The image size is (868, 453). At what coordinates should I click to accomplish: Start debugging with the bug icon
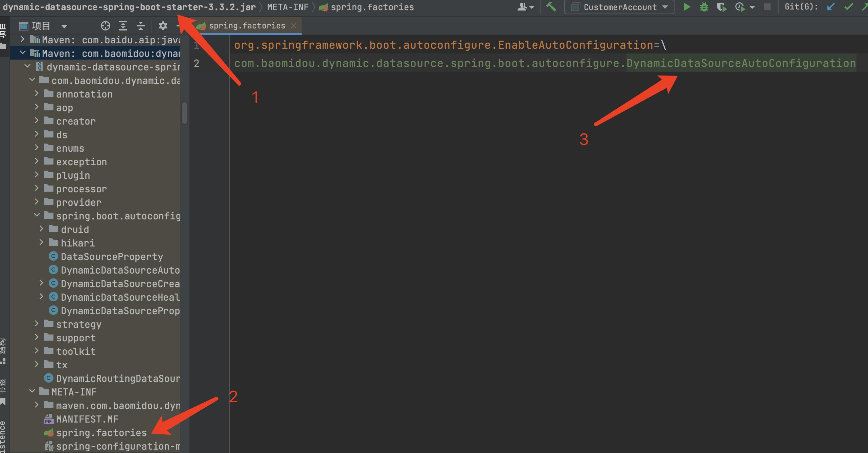[704, 7]
